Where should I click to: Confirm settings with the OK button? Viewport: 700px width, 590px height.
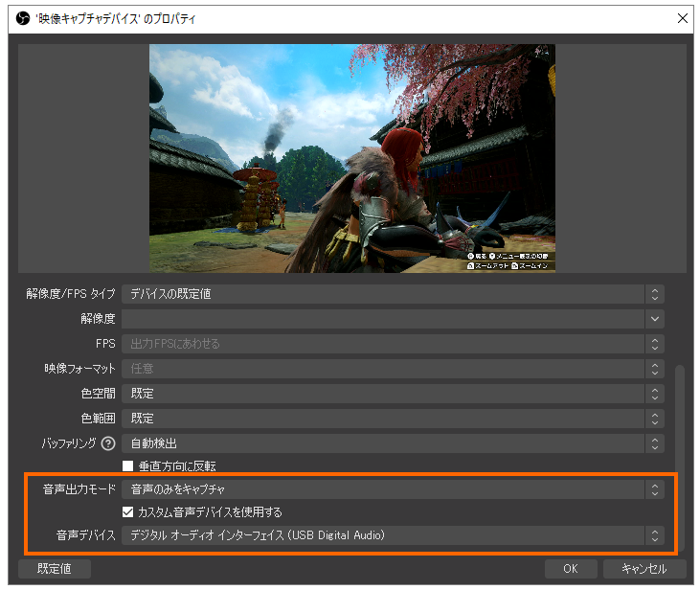tap(571, 569)
